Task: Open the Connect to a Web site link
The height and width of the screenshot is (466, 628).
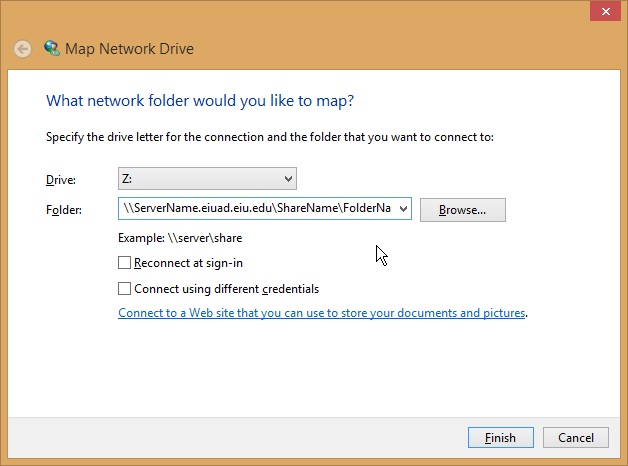Action: 321,313
